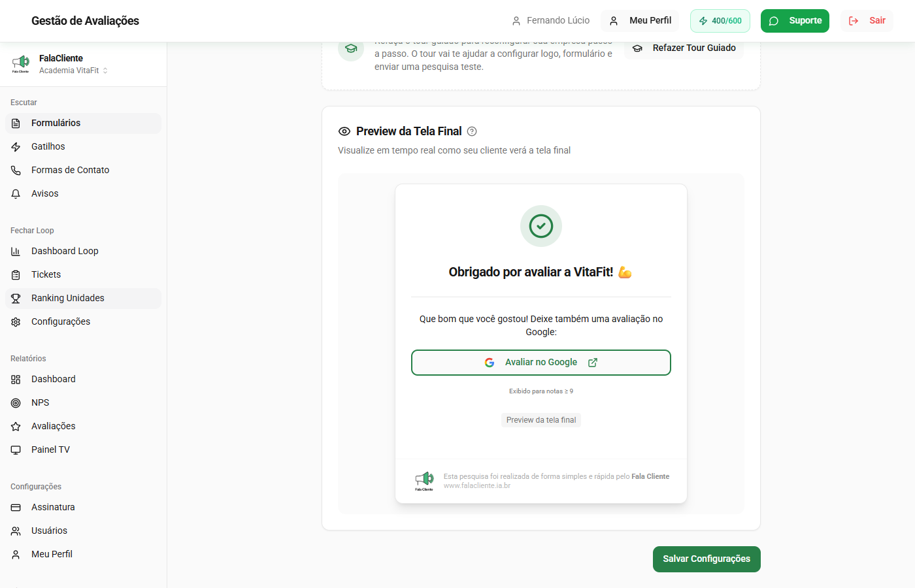
Task: Click the phone icon for Formas de Contato
Action: (x=16, y=171)
